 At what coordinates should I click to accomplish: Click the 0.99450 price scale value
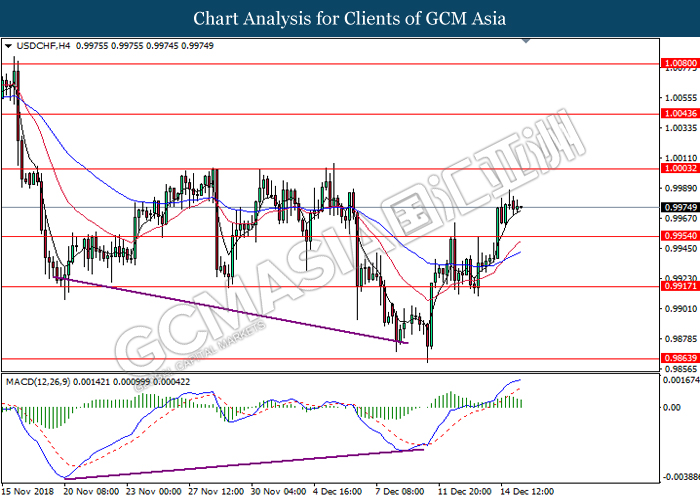tap(681, 249)
